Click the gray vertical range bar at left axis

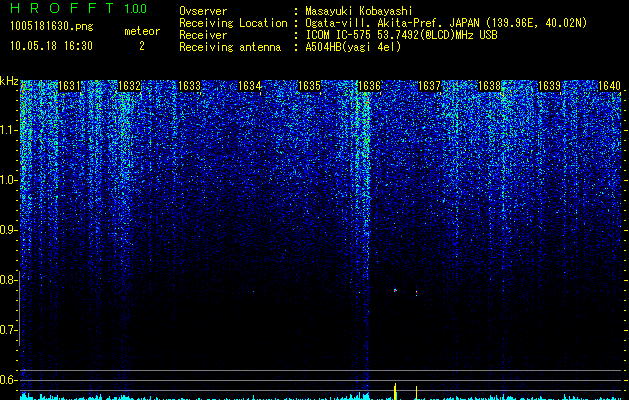point(19,308)
